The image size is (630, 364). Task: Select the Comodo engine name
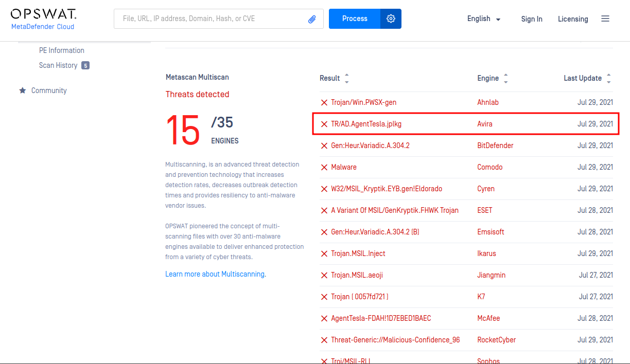[x=490, y=167]
